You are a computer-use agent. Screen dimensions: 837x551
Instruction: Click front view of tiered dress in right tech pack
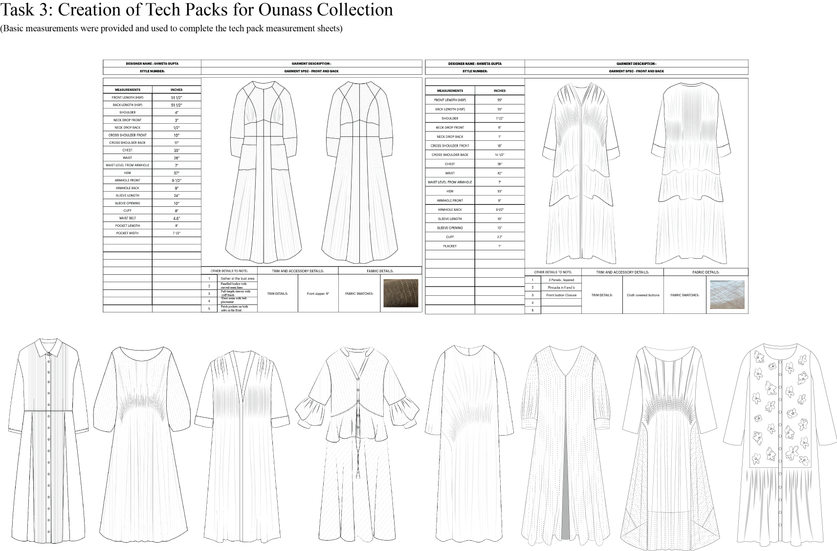(581, 174)
